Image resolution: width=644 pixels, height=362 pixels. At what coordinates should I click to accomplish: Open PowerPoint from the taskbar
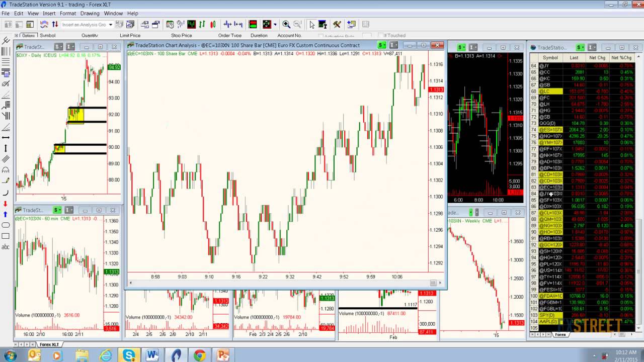tap(223, 355)
